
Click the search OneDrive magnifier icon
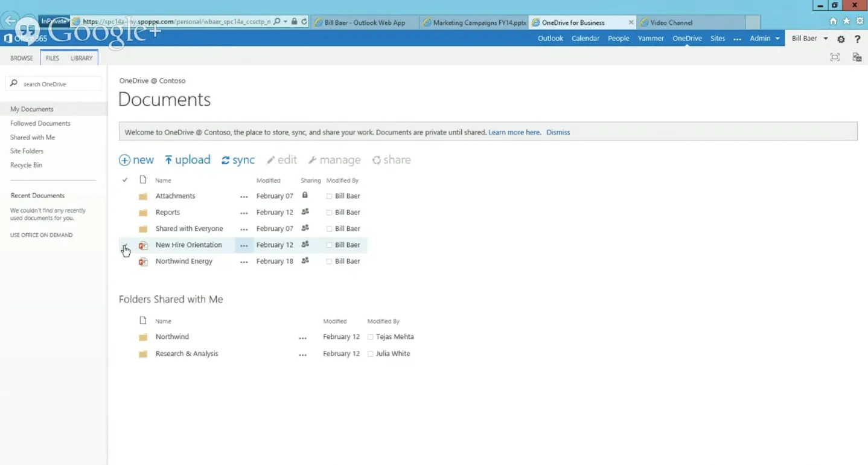click(x=14, y=83)
